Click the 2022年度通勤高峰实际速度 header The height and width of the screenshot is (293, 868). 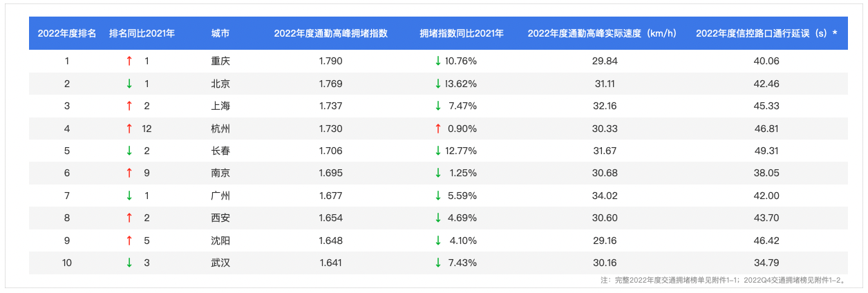tap(601, 33)
